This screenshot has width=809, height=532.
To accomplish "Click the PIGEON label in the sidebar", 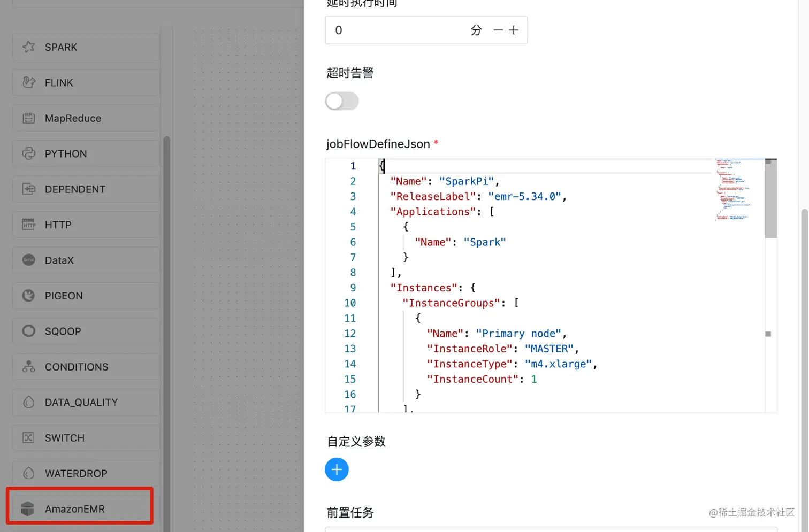I will (64, 296).
